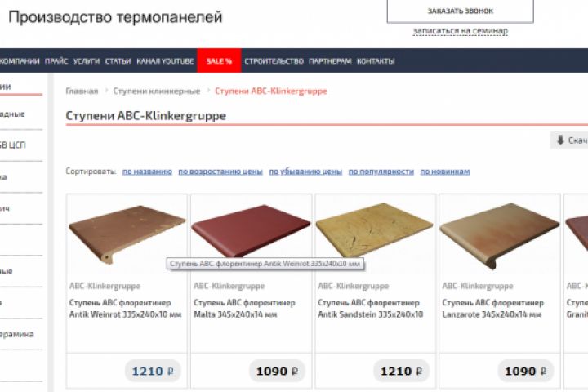The image size is (588, 392).
Task: Click the 1210 ₽ price button of Antik Weinrot
Action: pos(153,371)
